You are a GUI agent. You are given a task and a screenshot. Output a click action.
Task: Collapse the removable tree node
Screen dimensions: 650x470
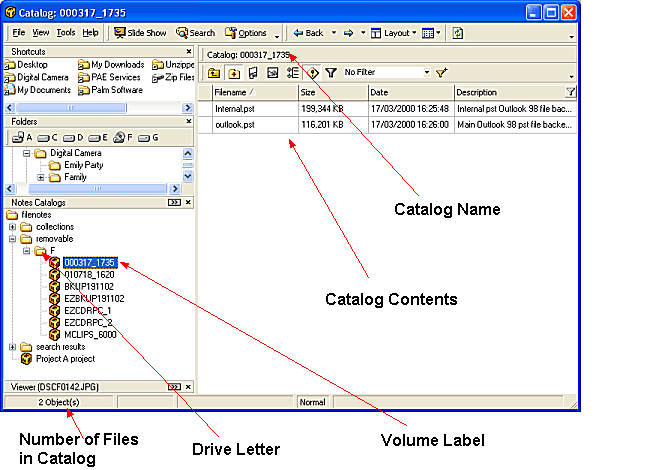[x=13, y=239]
